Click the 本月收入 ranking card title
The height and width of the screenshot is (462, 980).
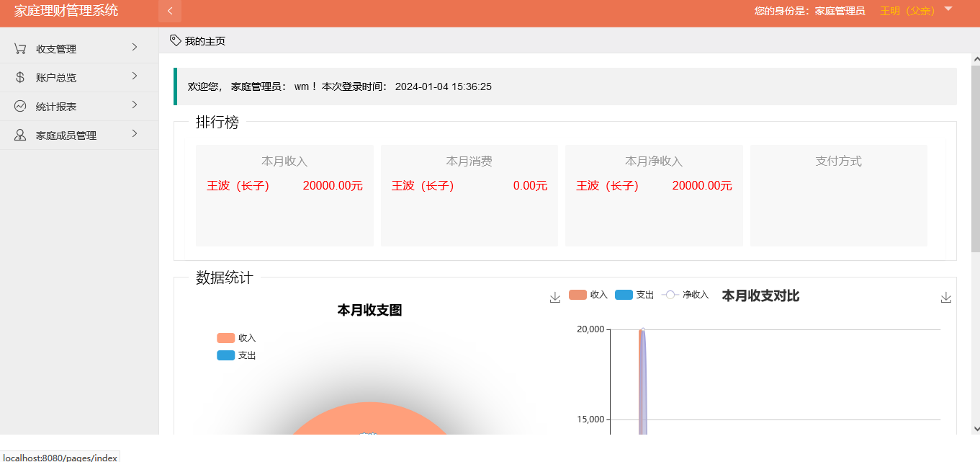284,161
